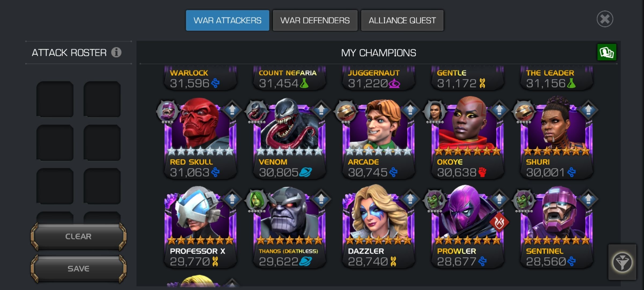
Task: Tap the upgrade arrow on Venom
Action: (321, 110)
